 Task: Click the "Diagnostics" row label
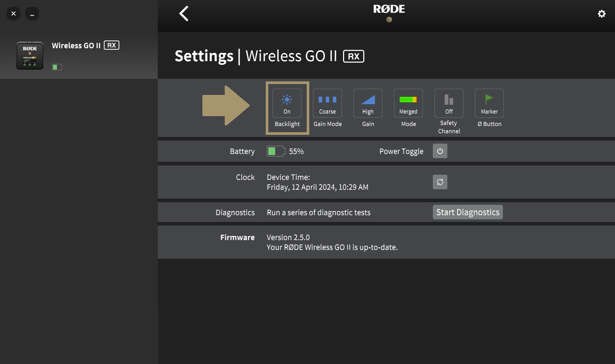(235, 213)
